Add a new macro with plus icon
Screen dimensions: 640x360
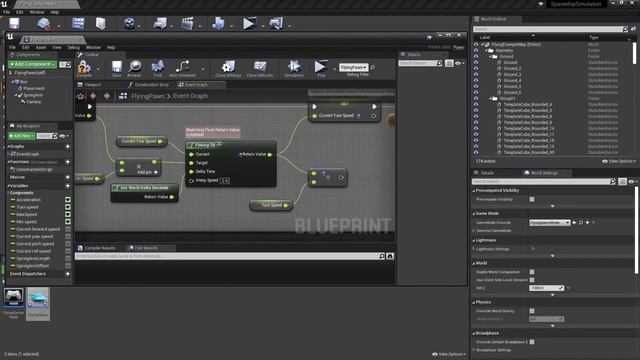68,177
